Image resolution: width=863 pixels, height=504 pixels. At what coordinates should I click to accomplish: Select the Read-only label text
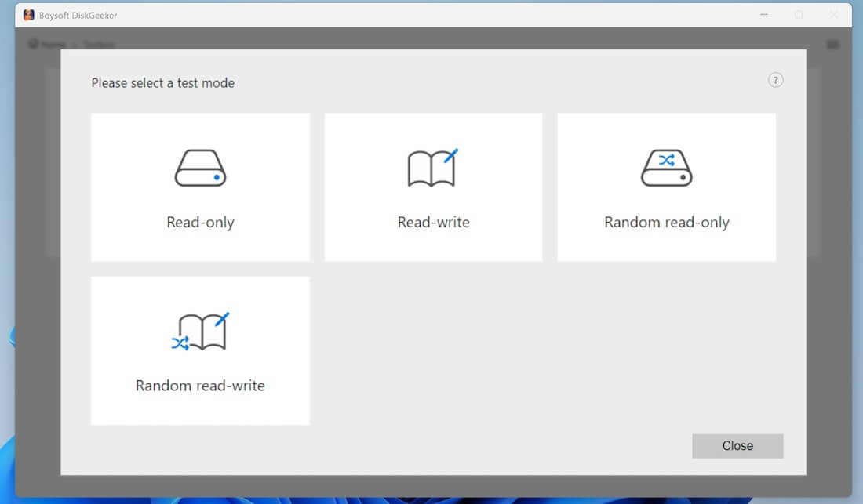coord(200,223)
